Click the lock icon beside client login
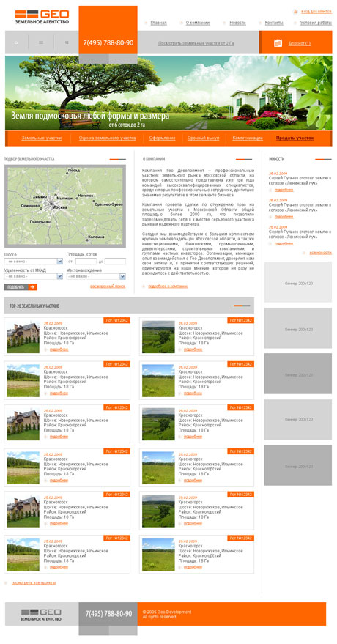 click(x=295, y=12)
